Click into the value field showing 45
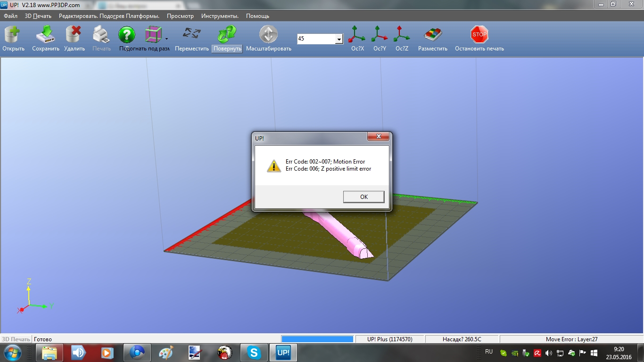644x362 pixels. pyautogui.click(x=316, y=39)
